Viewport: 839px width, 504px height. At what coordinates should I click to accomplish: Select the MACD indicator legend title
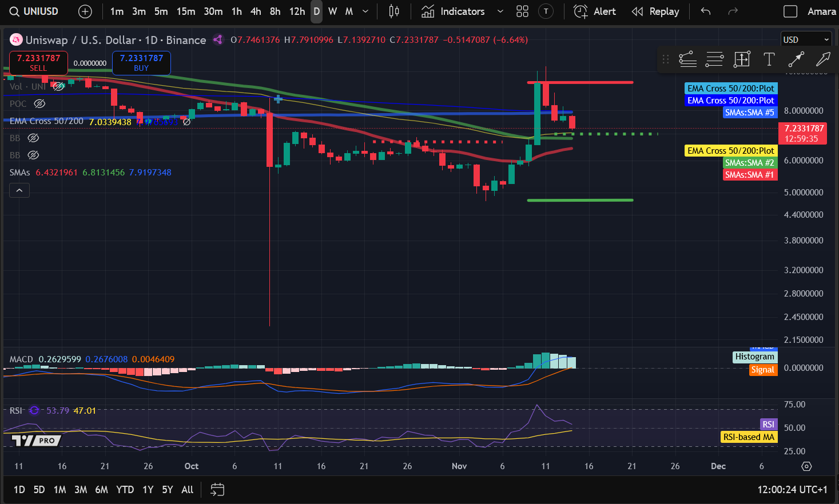click(x=21, y=359)
